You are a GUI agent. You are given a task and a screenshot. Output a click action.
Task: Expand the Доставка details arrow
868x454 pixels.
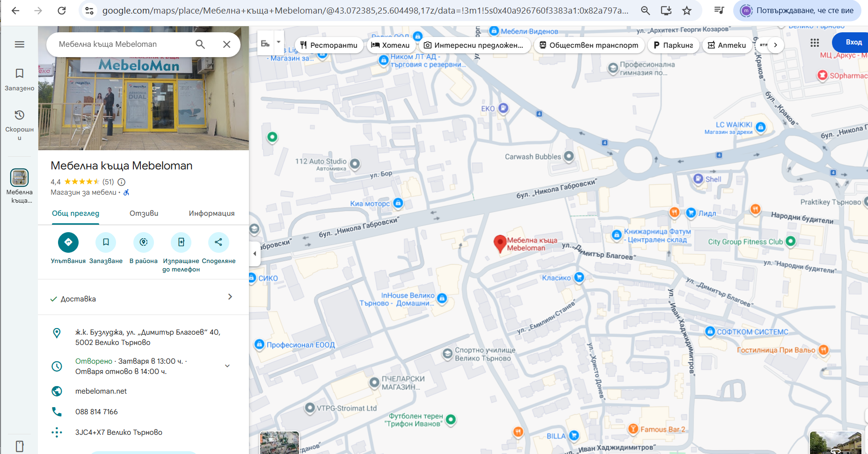230,297
